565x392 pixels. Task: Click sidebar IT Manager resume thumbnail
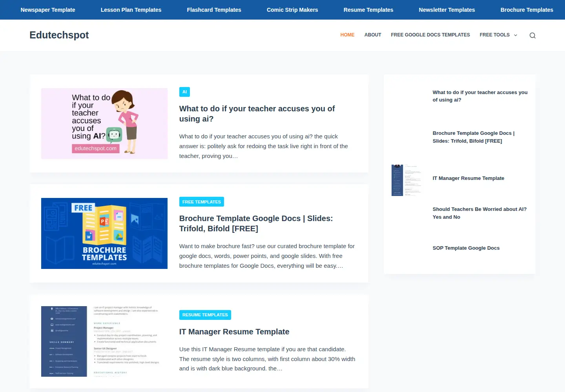407,180
